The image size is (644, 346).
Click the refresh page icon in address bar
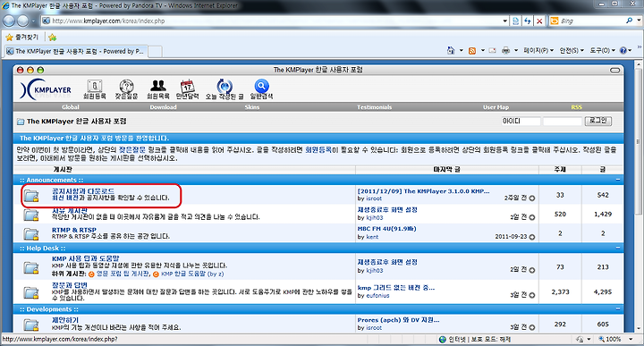tap(528, 21)
